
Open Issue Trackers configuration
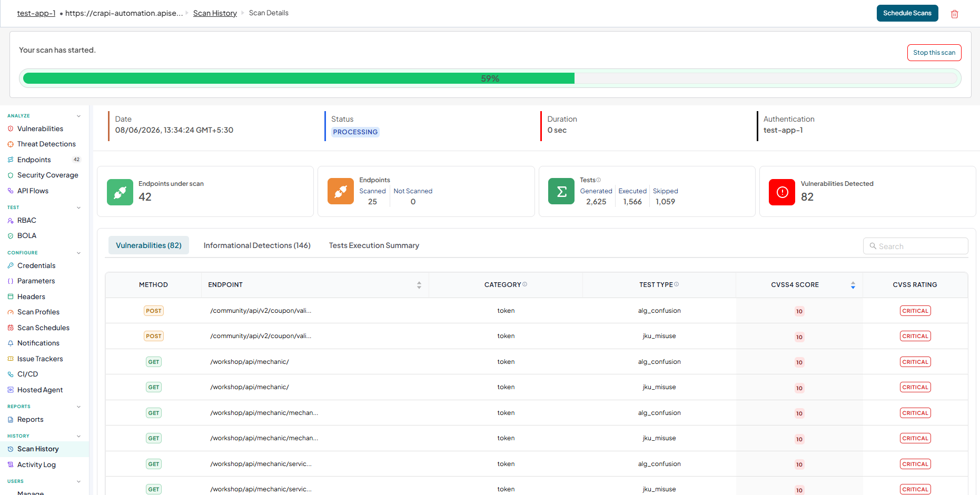click(x=40, y=359)
